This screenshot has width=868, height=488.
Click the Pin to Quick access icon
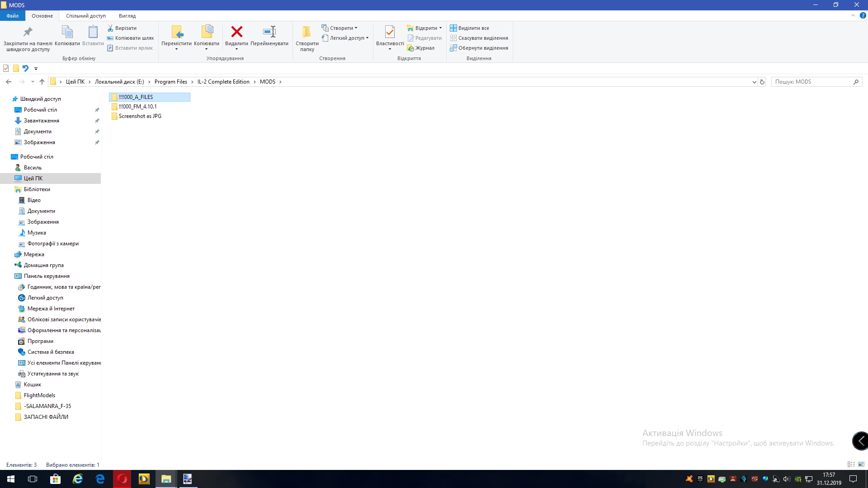(28, 32)
